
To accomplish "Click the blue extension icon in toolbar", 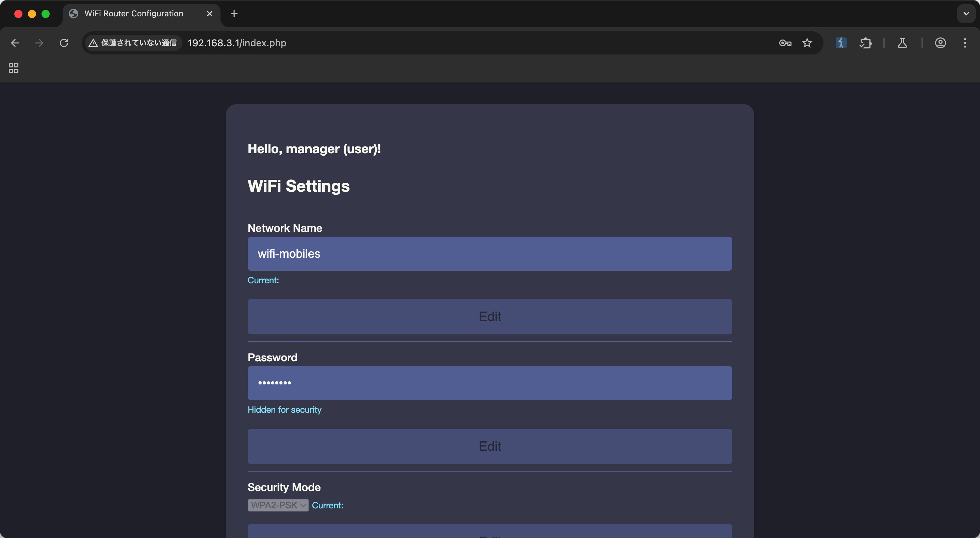I will tap(841, 43).
